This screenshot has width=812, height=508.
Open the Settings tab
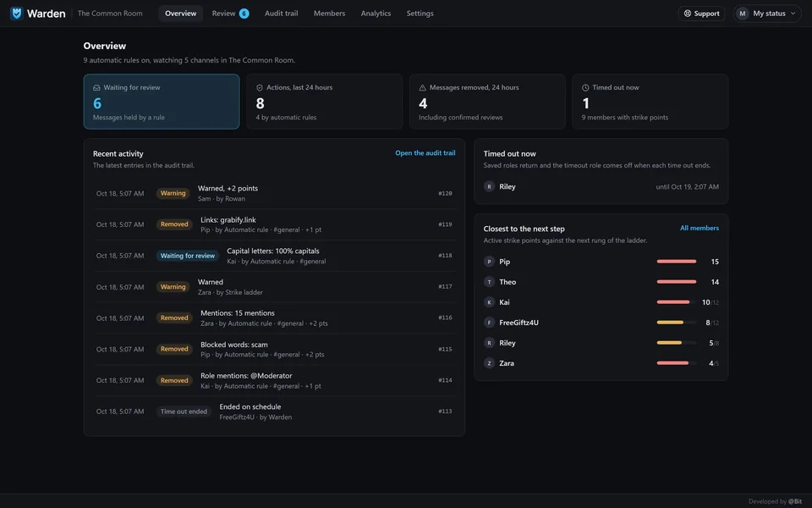tap(420, 14)
